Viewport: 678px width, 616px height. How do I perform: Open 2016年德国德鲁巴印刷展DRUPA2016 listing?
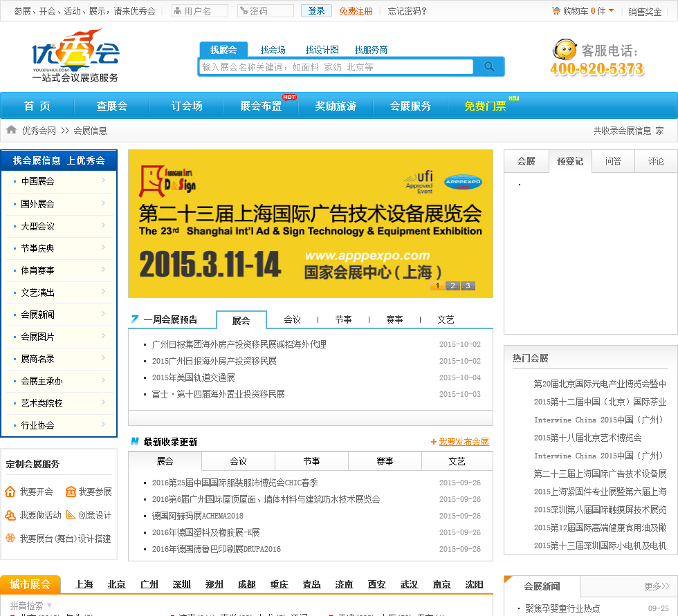[216, 549]
